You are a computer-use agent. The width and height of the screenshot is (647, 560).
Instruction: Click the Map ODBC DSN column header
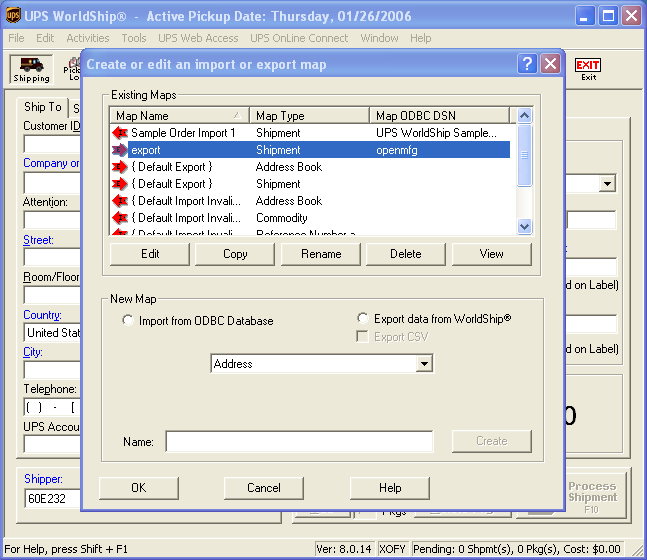439,116
